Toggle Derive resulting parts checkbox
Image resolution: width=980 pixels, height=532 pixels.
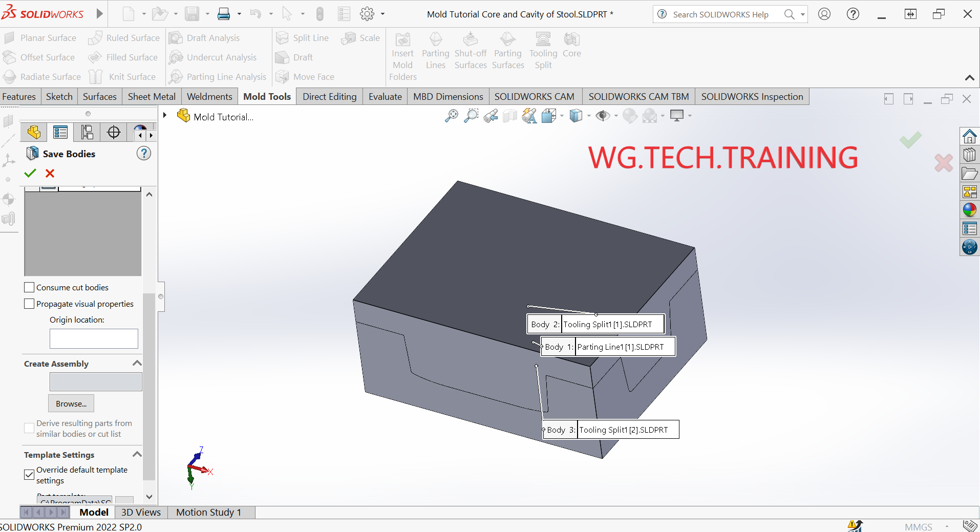29,428
